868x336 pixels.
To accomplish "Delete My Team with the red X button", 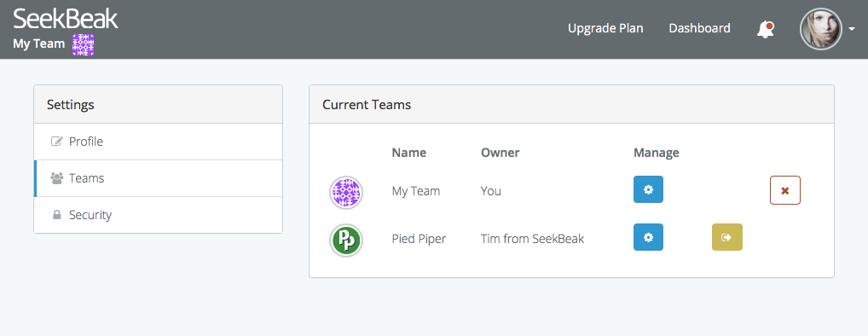I will coord(785,190).
